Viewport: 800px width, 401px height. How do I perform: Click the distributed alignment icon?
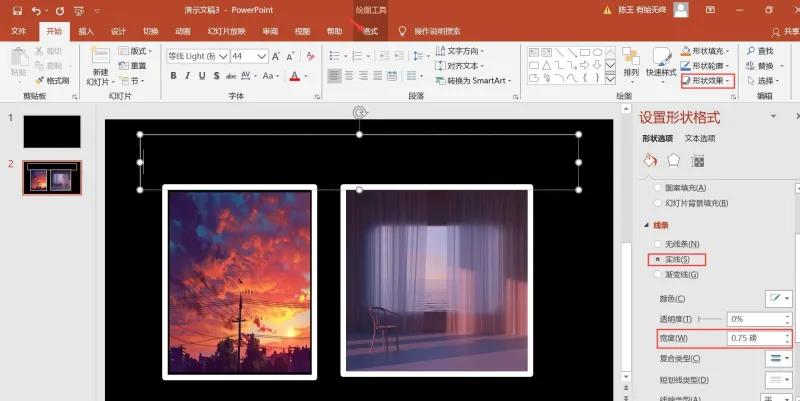click(x=392, y=76)
